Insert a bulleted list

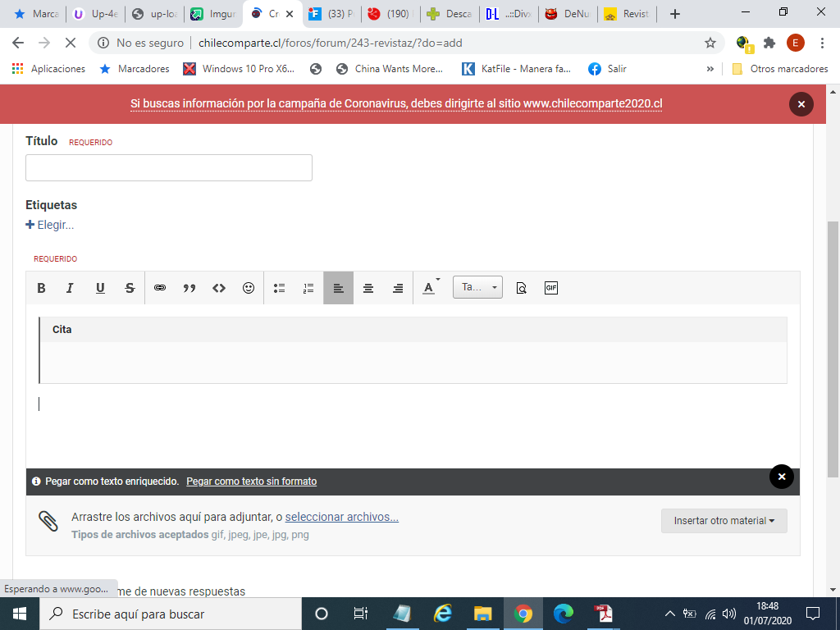(279, 288)
